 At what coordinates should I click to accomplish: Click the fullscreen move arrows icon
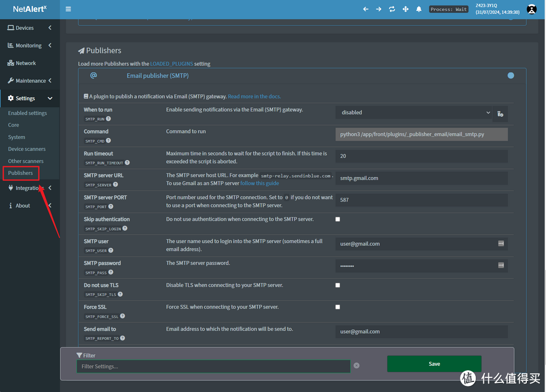tap(405, 9)
